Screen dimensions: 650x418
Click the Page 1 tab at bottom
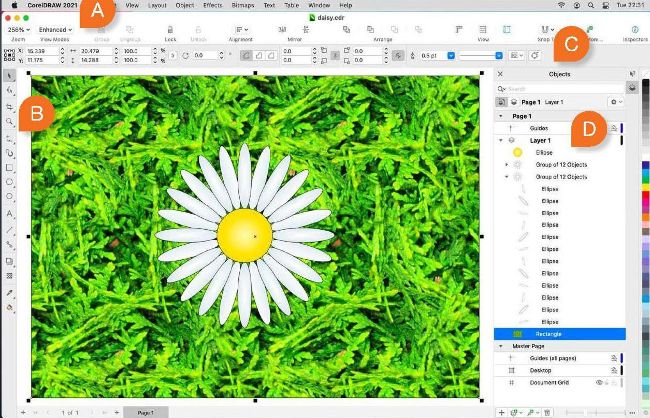click(145, 412)
